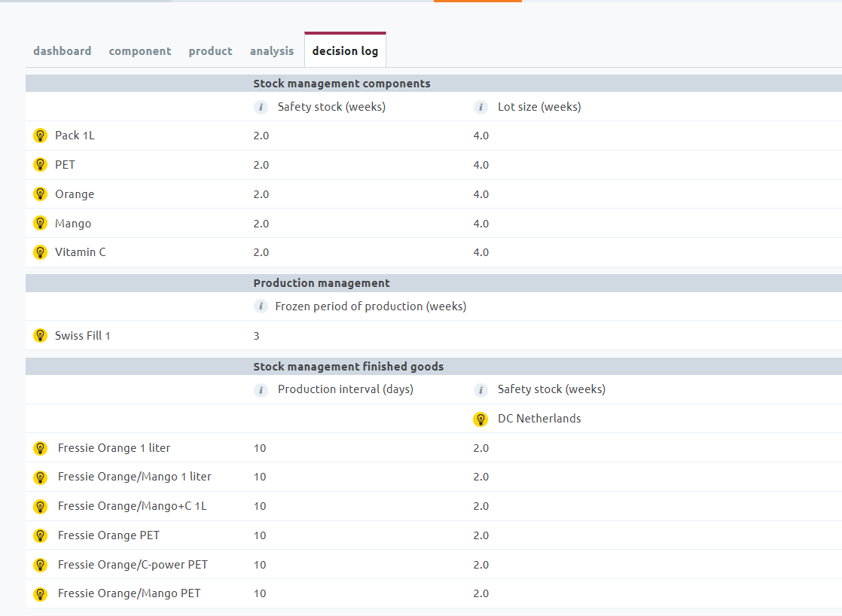Viewport: 842px width, 616px height.
Task: Click the Production management section header
Action: [322, 283]
